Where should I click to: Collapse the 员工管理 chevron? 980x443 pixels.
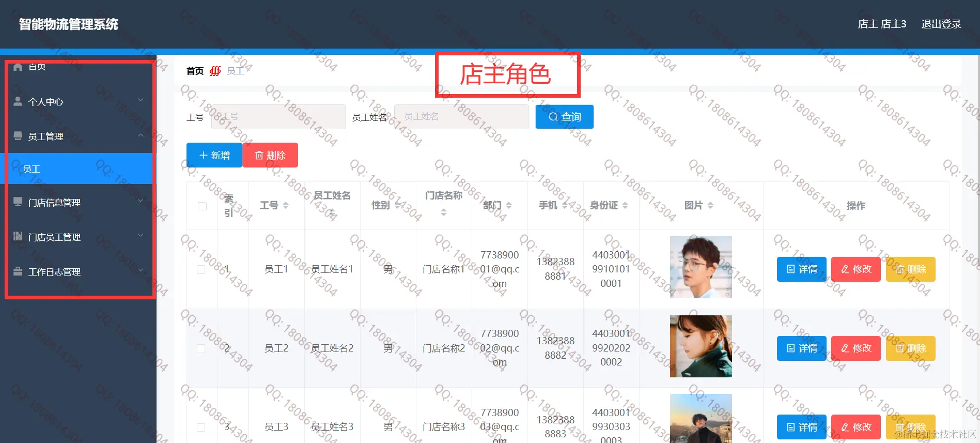[141, 135]
